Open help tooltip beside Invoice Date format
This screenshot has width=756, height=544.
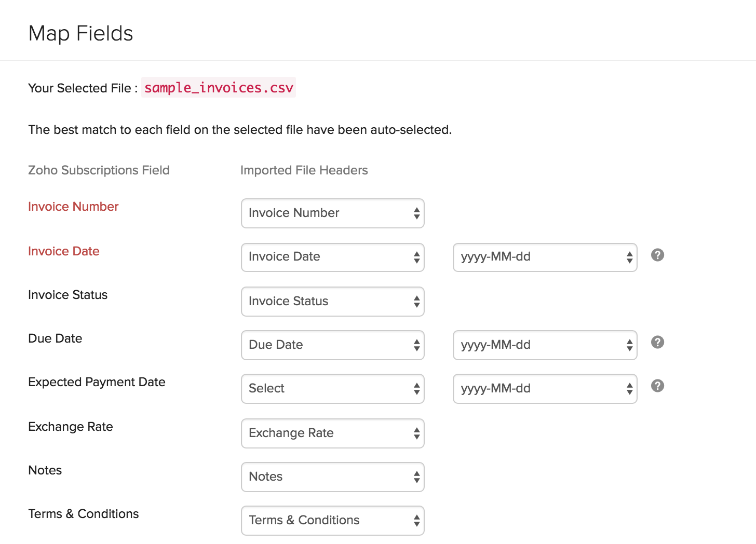pyautogui.click(x=657, y=255)
